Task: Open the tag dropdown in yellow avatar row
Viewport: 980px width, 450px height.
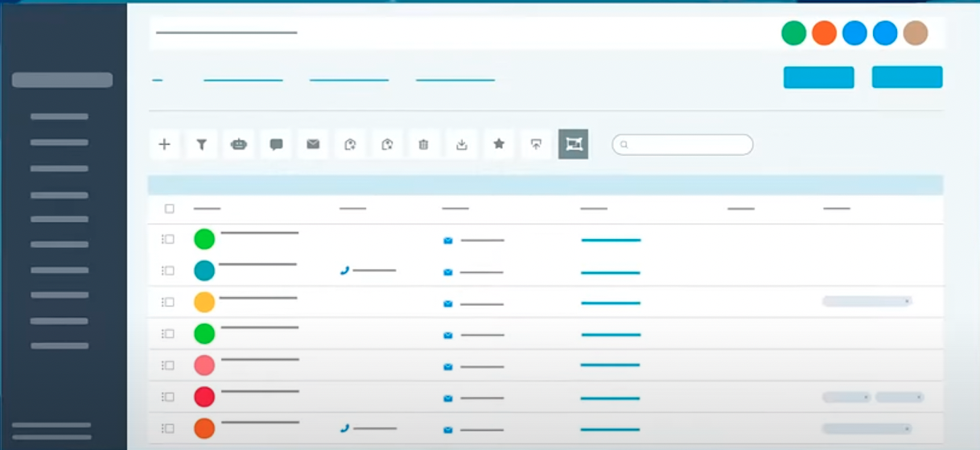Action: pos(867,301)
